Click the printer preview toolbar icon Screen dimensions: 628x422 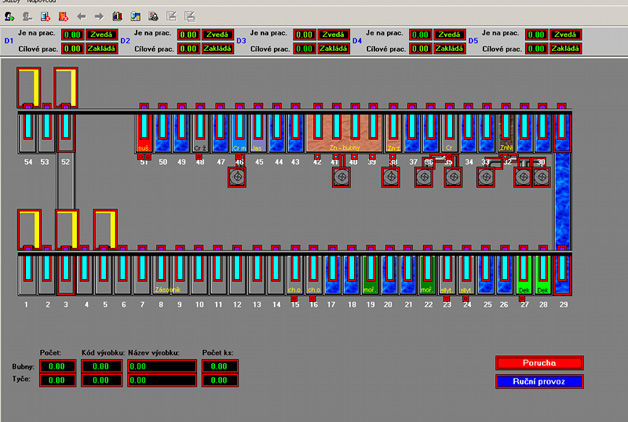(153, 16)
